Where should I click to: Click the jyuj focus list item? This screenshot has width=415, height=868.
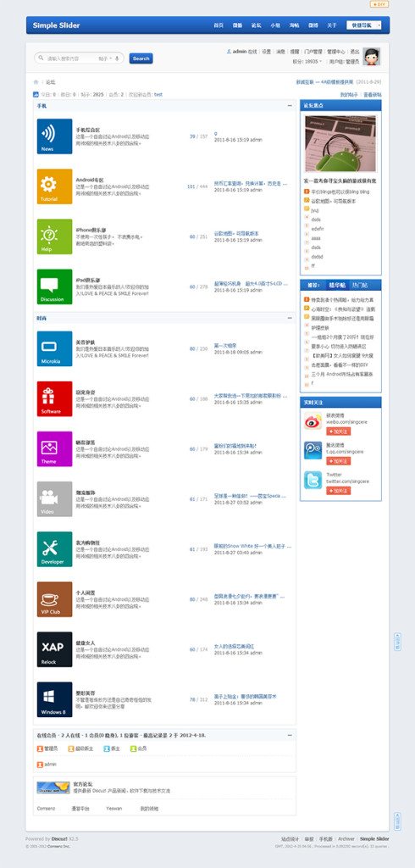[315, 210]
